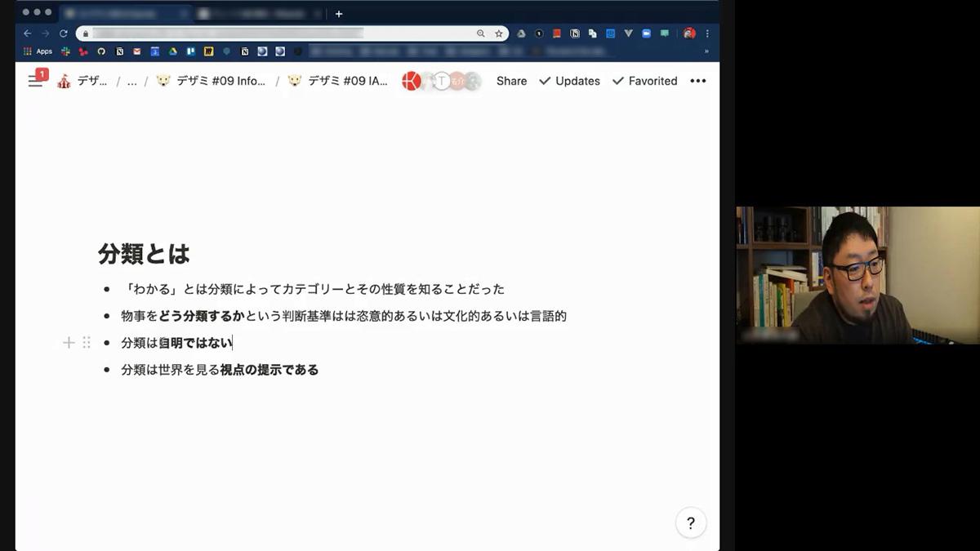Viewport: 980px width, 551px height.
Task: Click the six-dot block drag handle
Action: [87, 343]
